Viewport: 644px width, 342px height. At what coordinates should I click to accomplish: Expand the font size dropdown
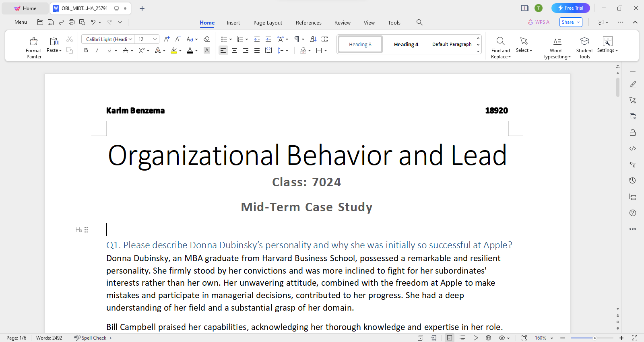(155, 39)
